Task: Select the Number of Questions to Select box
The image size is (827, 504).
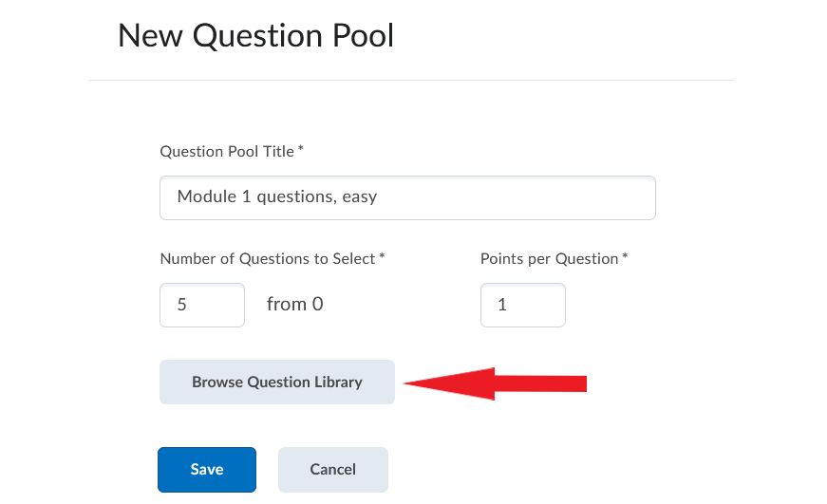Action: [202, 306]
